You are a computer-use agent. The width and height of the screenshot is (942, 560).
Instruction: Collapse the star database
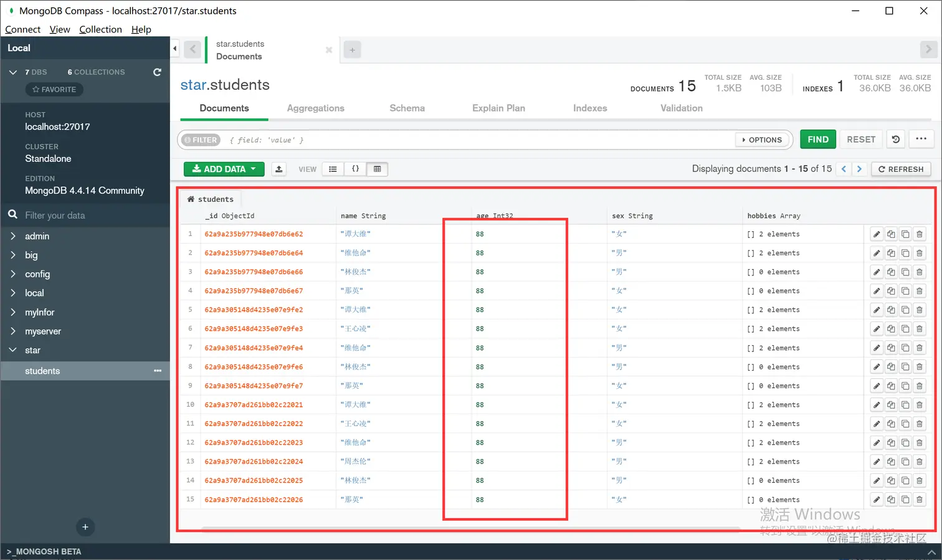(12, 350)
